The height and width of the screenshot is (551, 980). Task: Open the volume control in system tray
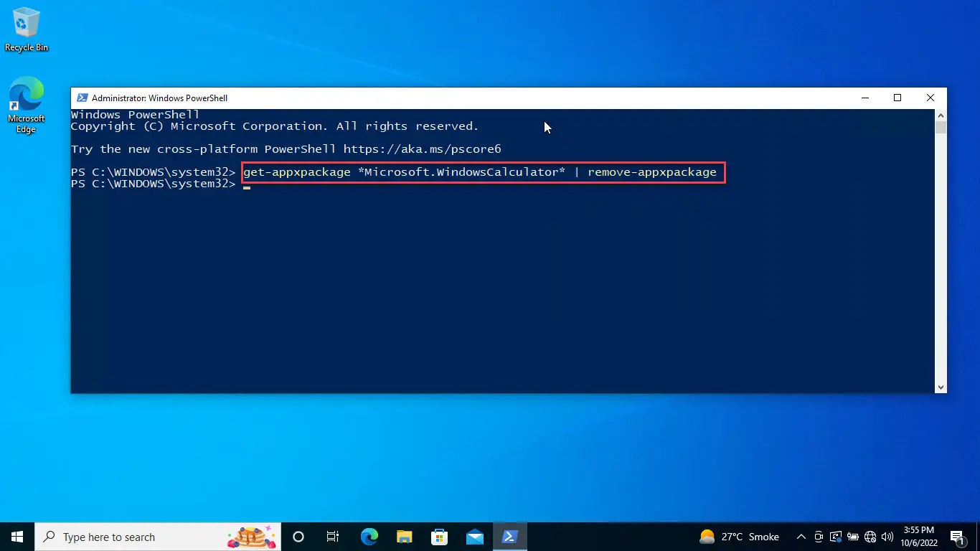887,537
